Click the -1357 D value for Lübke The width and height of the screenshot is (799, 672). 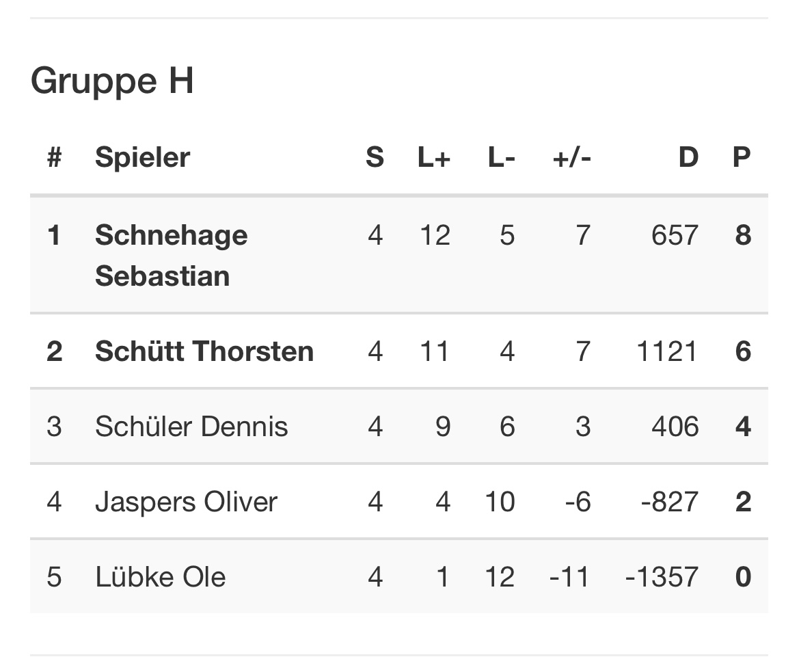(662, 577)
